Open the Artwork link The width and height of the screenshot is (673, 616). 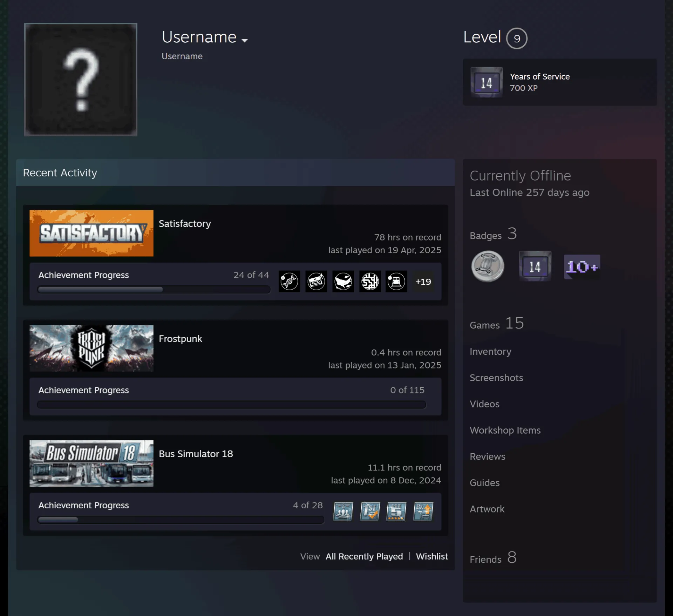(x=487, y=509)
